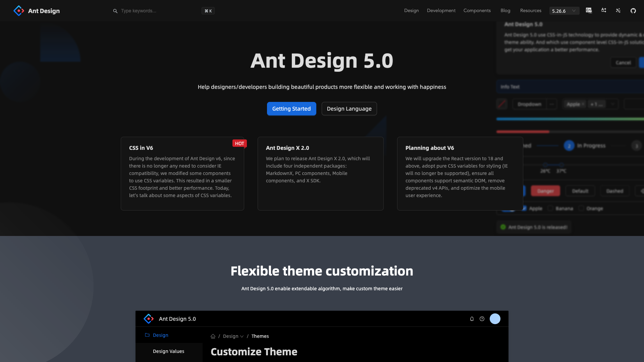644x362 pixels.
Task: Toggle RTL text direction icon
Action: coord(603,11)
